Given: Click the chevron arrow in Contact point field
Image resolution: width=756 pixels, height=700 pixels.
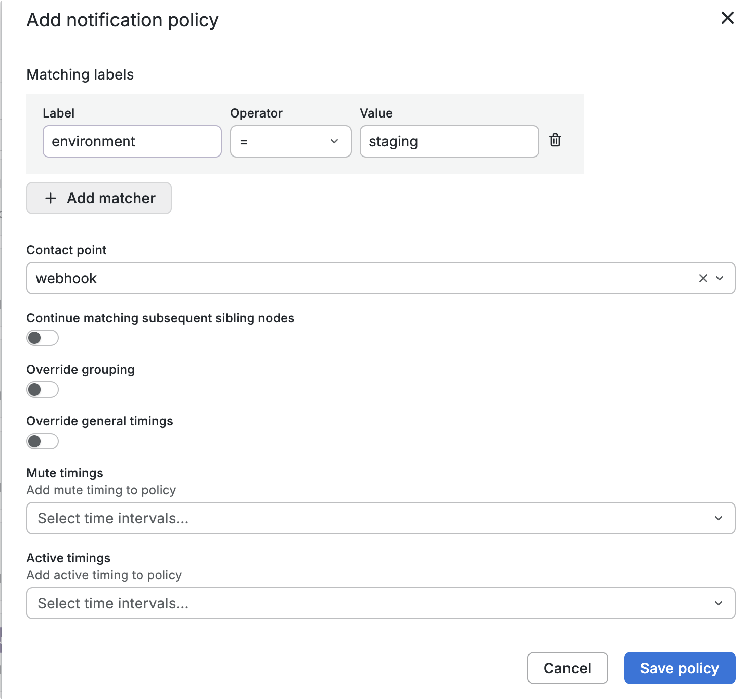Looking at the screenshot, I should pos(720,278).
